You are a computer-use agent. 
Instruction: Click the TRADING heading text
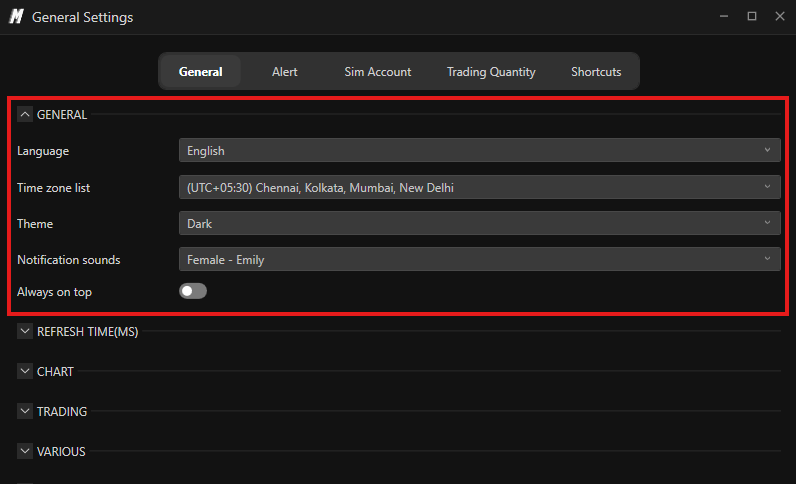62,411
